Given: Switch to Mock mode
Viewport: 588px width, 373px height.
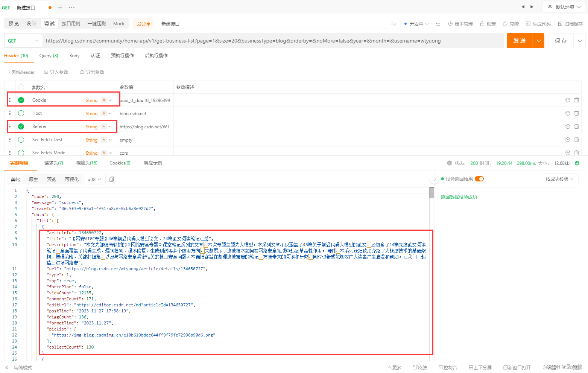Looking at the screenshot, I should 119,24.
